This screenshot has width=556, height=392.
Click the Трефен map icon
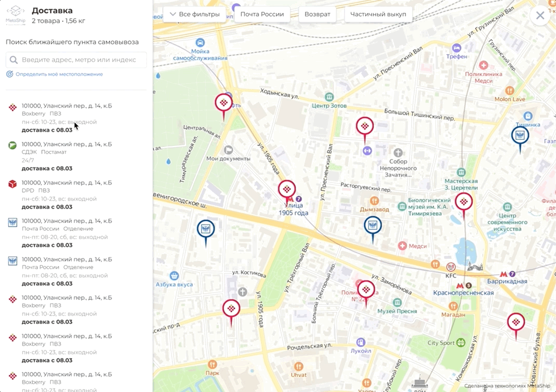pos(456,48)
